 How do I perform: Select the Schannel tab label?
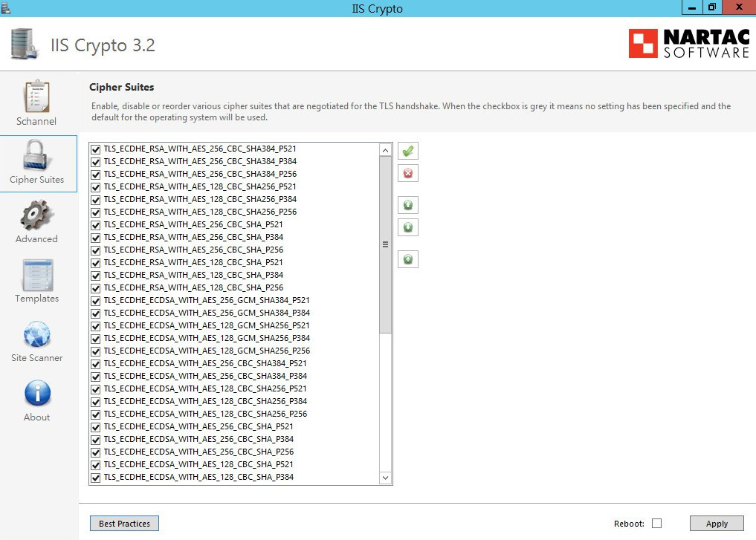coord(36,121)
